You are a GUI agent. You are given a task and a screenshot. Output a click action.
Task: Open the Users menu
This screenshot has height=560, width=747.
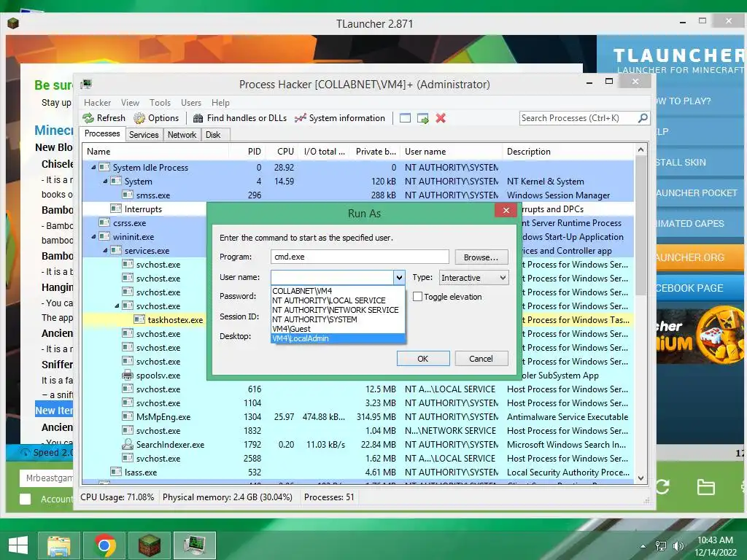191,102
